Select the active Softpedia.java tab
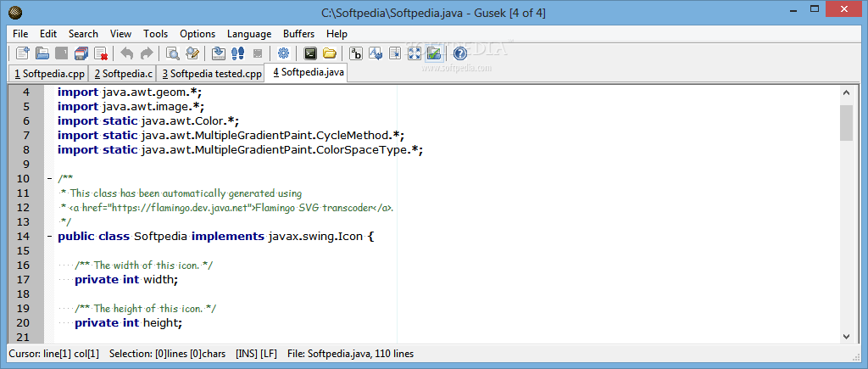868x369 pixels. click(x=306, y=72)
